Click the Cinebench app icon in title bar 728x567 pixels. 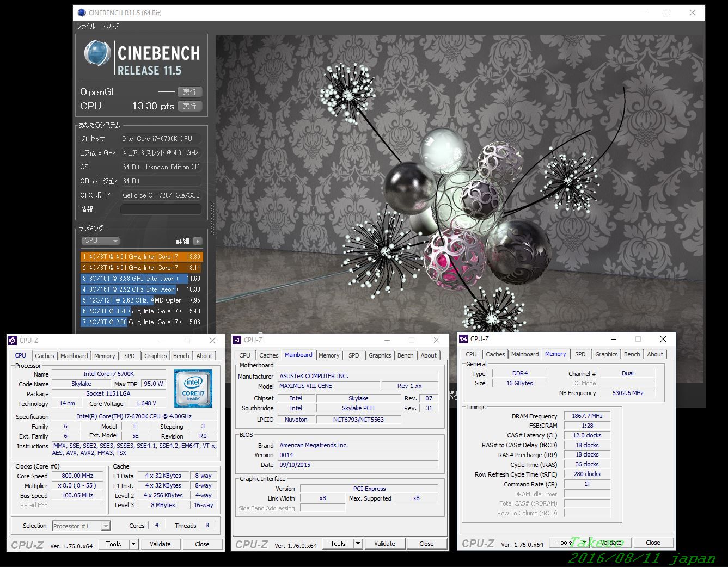pyautogui.click(x=82, y=13)
